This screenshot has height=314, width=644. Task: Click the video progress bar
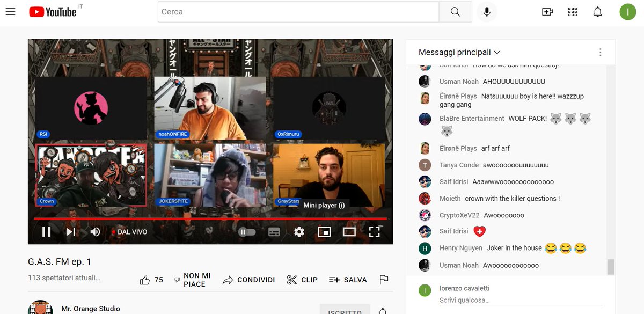pyautogui.click(x=210, y=218)
